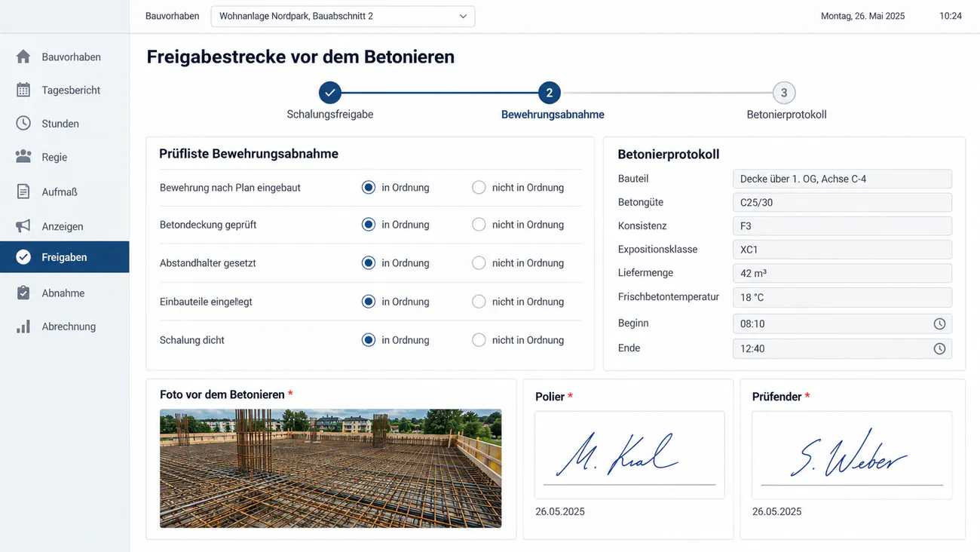The image size is (980, 552).
Task: Mark Betondeckung geprüft as nicht in Ordnung
Action: click(479, 224)
